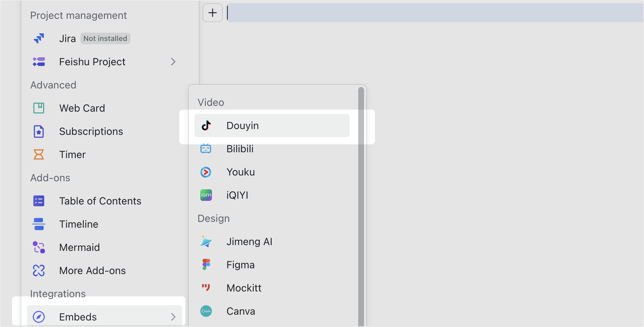Insert a Mermaid add-on
Image resolution: width=644 pixels, height=327 pixels.
coord(105,247)
